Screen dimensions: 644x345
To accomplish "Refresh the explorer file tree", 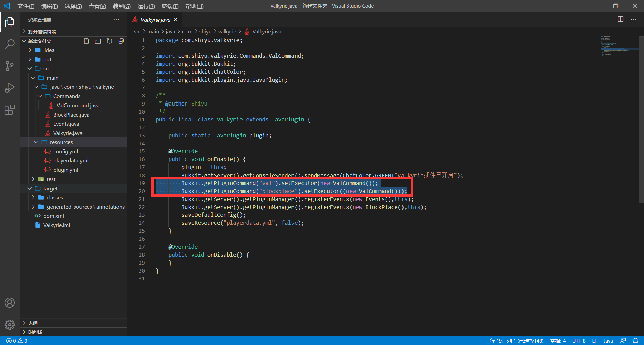I will (109, 41).
